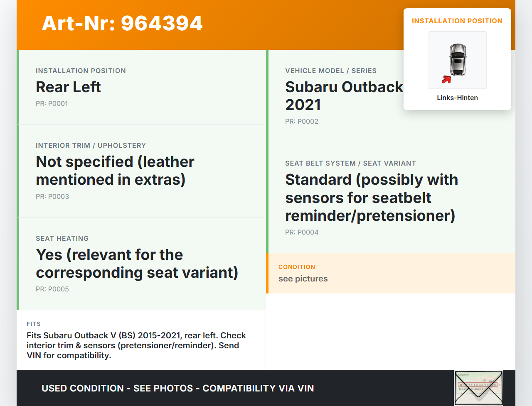Select the "Subaru Outback 2021" value
The image size is (532, 406).
pos(344,96)
